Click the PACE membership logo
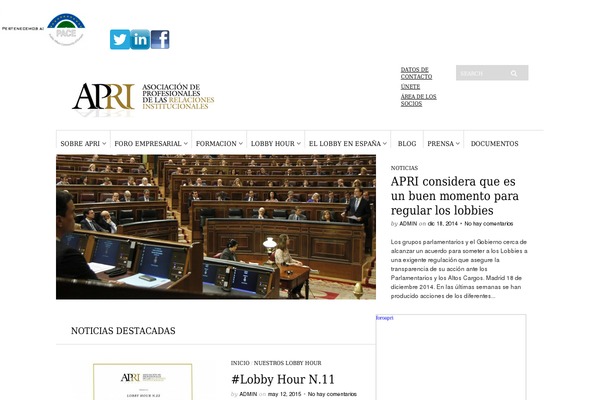600x400 pixels. (x=66, y=29)
